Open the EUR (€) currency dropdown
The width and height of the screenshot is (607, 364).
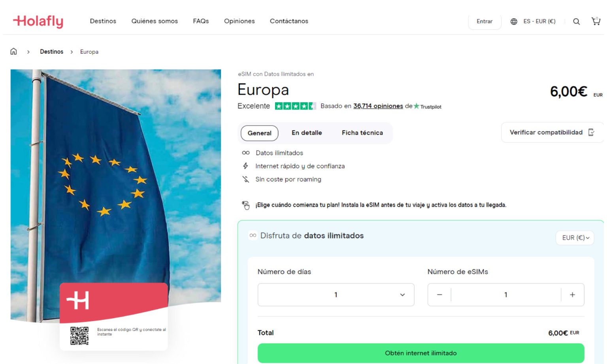tap(574, 238)
